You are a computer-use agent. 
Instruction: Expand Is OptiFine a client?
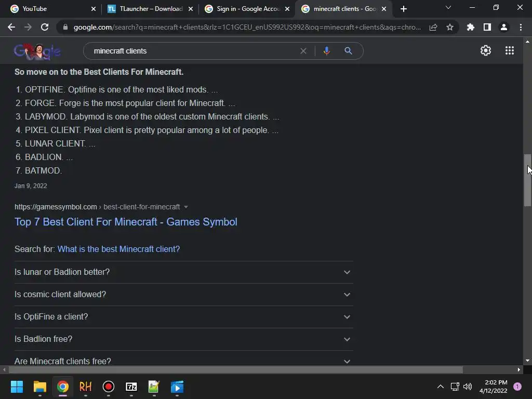pos(183,317)
